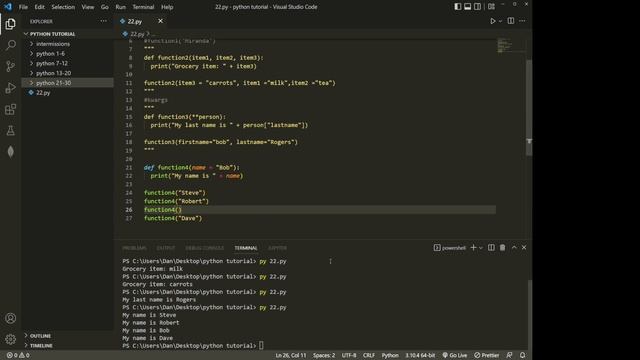Split the terminal panel
This screenshot has height=360, width=640.
click(491, 247)
